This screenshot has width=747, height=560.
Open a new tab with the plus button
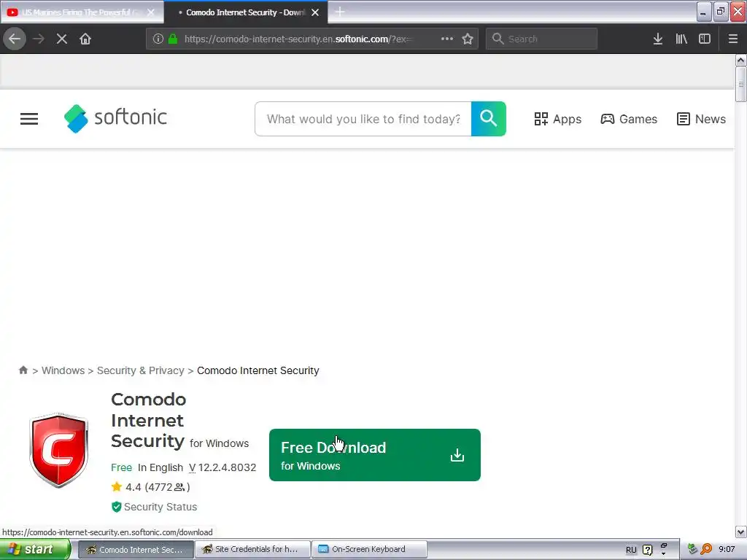click(340, 12)
